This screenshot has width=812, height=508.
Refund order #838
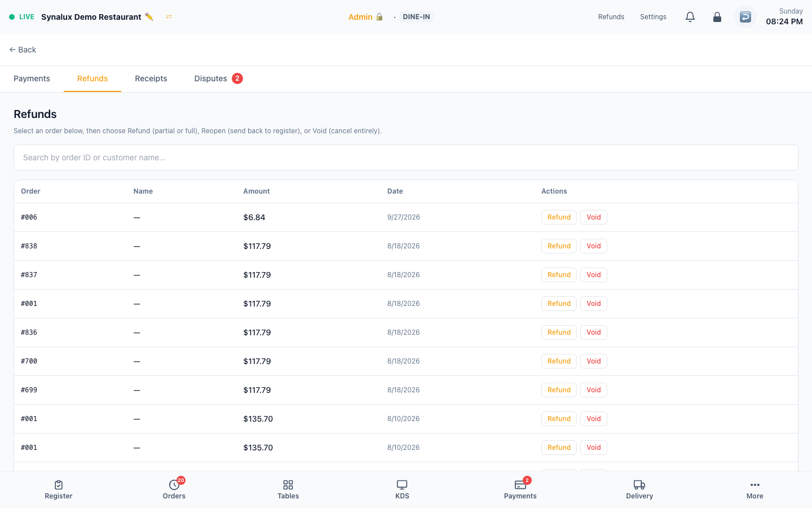[x=559, y=246]
